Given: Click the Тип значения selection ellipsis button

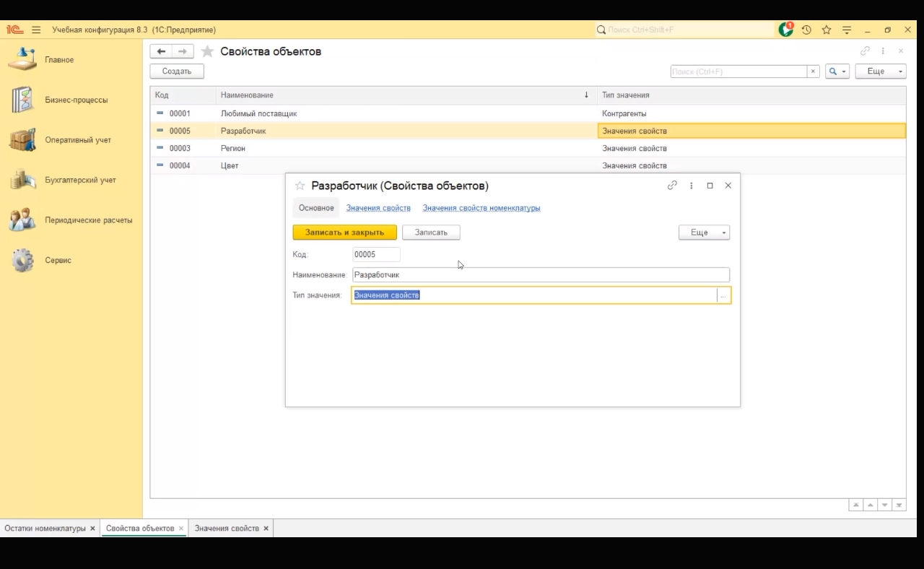Looking at the screenshot, I should click(723, 295).
